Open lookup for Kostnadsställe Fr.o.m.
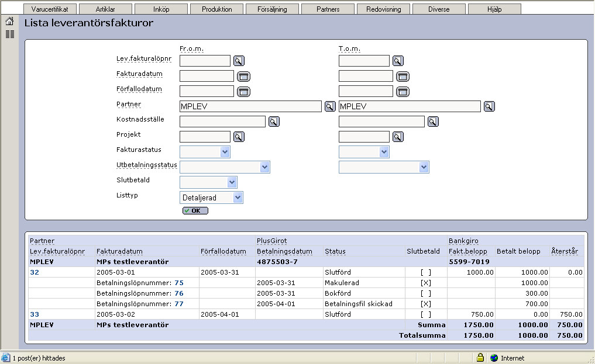 (x=274, y=122)
